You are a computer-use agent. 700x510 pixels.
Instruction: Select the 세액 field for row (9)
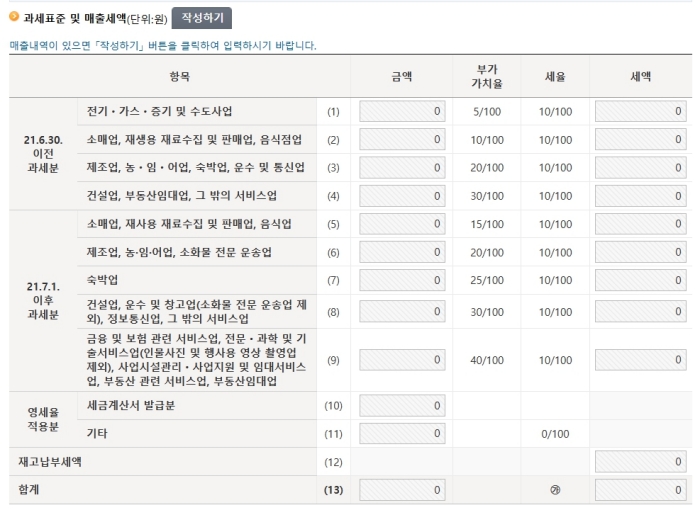coord(641,360)
